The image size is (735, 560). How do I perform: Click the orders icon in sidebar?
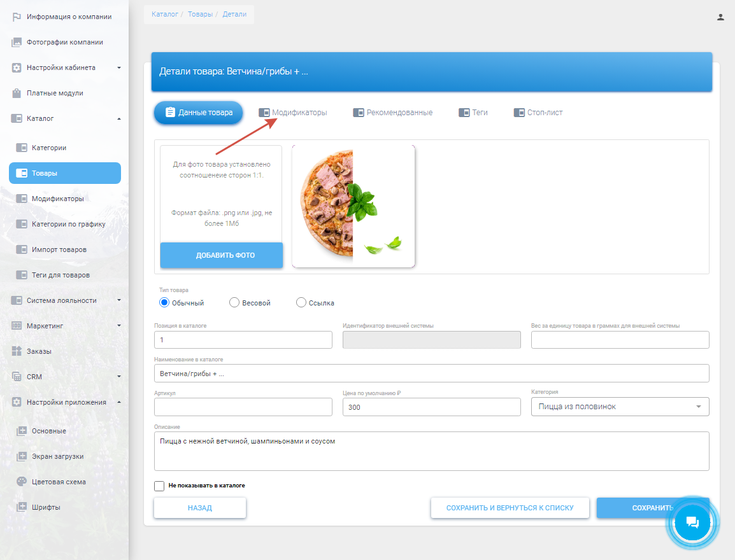click(17, 351)
